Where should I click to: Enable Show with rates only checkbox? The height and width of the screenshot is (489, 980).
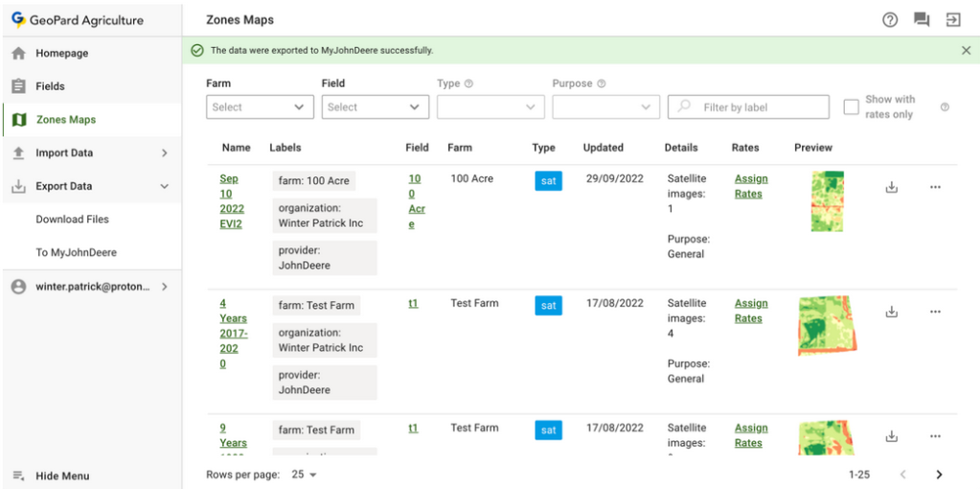(x=851, y=107)
